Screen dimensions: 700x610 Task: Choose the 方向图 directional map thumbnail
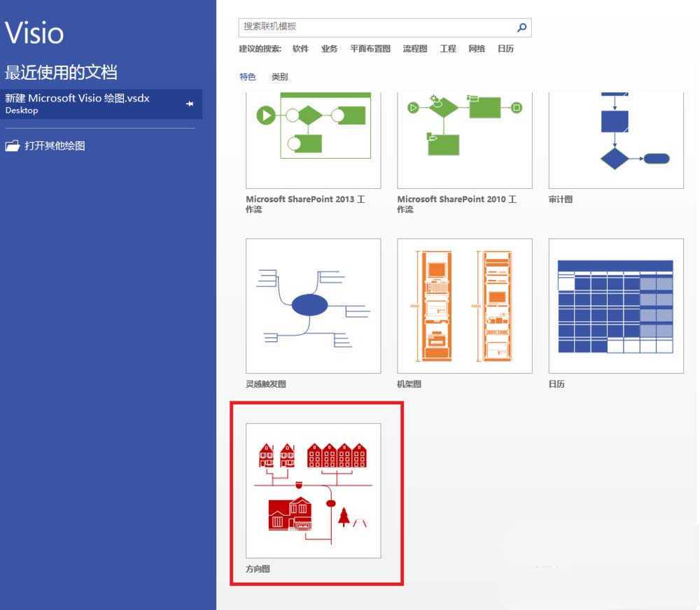click(314, 490)
